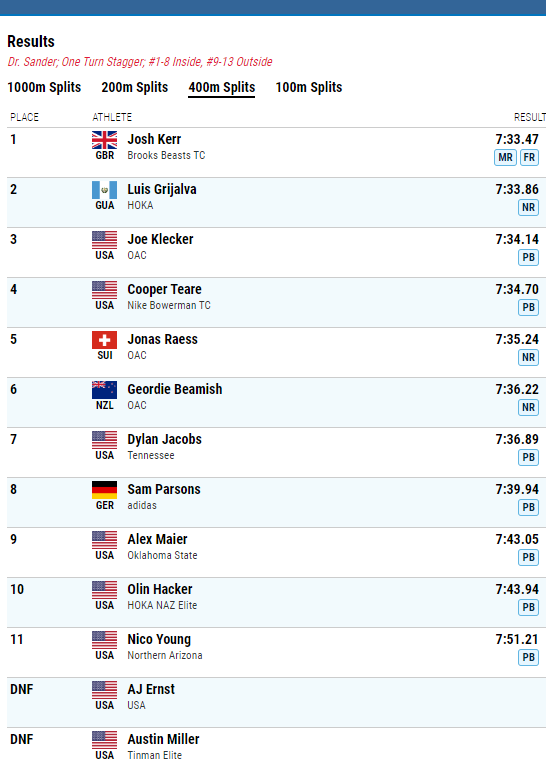
Task: Click the PB badge under Alex Maier's 7:43.05
Action: click(x=529, y=557)
